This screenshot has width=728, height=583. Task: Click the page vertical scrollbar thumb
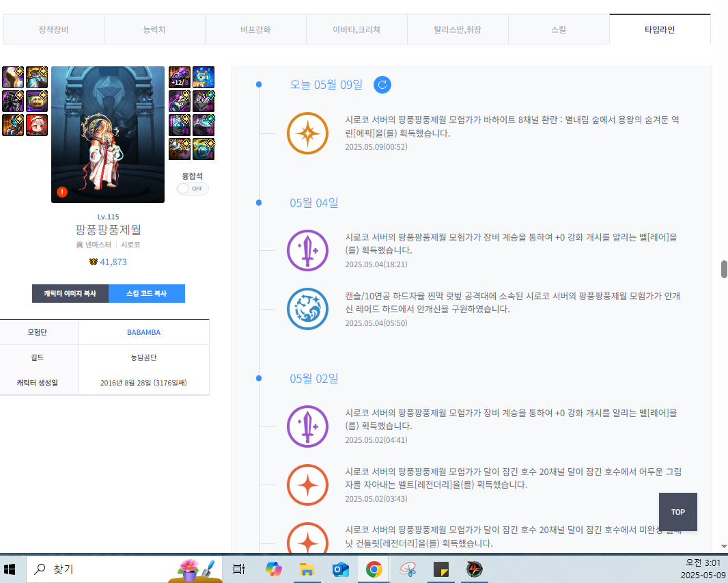coord(724,269)
